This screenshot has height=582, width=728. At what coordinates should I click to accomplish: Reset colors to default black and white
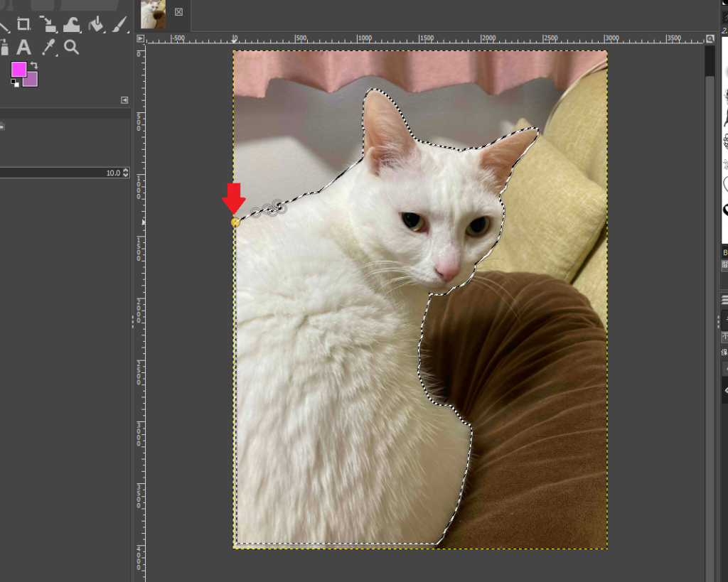pyautogui.click(x=15, y=82)
